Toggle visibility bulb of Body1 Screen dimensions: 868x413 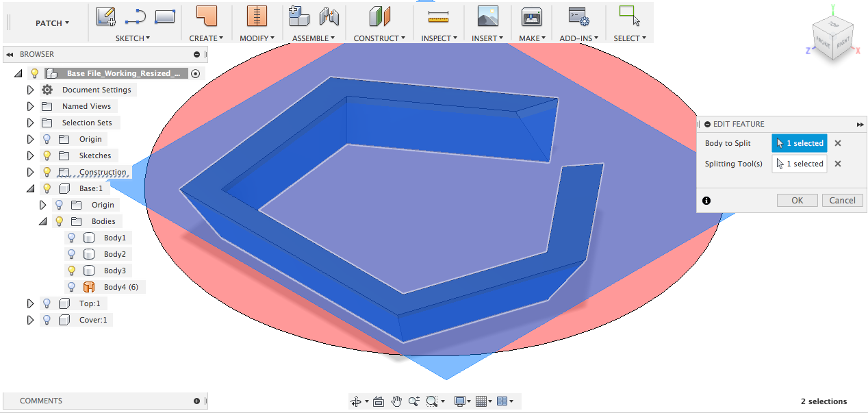(x=71, y=238)
